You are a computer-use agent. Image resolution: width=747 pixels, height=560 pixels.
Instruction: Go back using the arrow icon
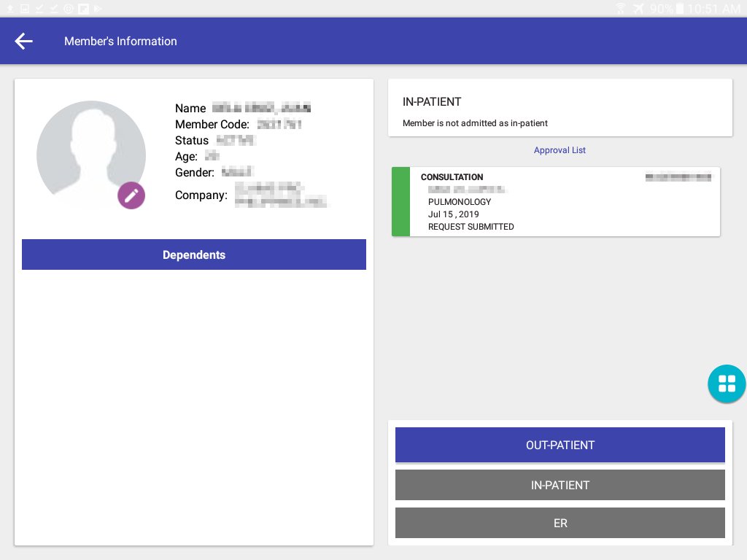[x=24, y=42]
